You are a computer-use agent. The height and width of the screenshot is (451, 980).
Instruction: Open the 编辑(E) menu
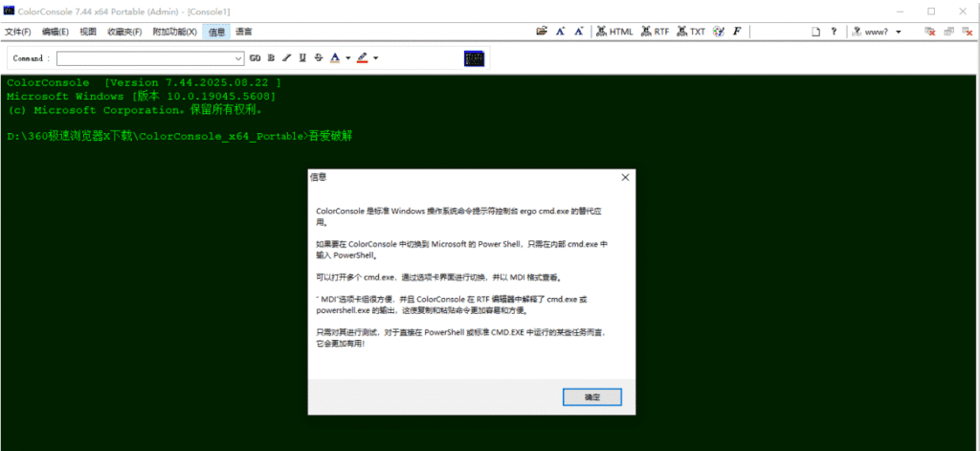pos(55,32)
